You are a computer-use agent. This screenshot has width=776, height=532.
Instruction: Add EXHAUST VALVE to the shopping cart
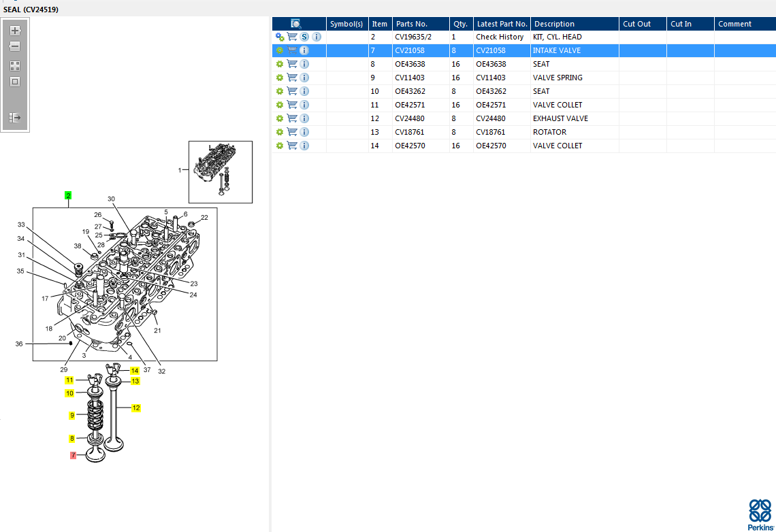[x=292, y=118]
